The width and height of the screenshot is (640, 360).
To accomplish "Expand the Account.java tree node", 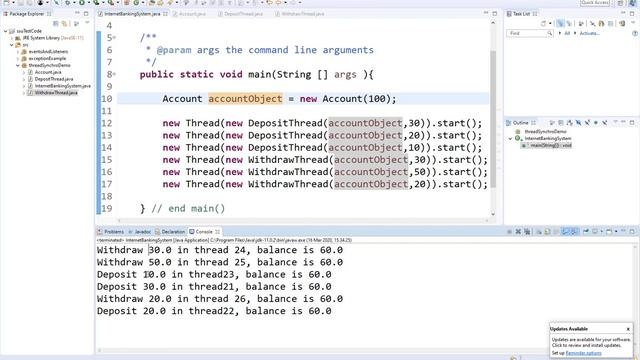I will pyautogui.click(x=24, y=72).
